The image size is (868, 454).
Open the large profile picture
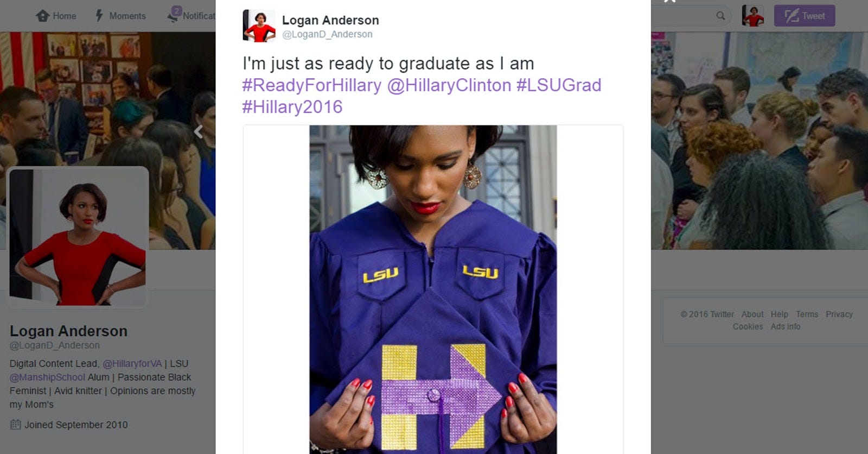[x=78, y=237]
